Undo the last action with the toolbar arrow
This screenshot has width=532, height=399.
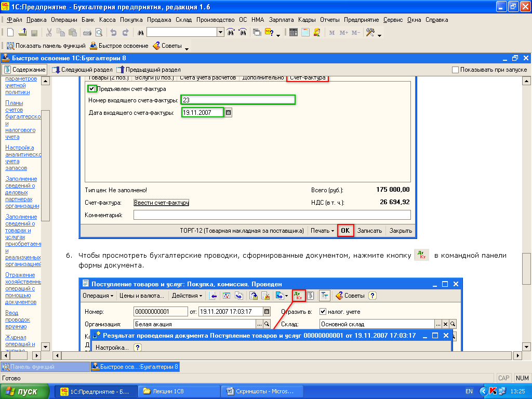(113, 33)
